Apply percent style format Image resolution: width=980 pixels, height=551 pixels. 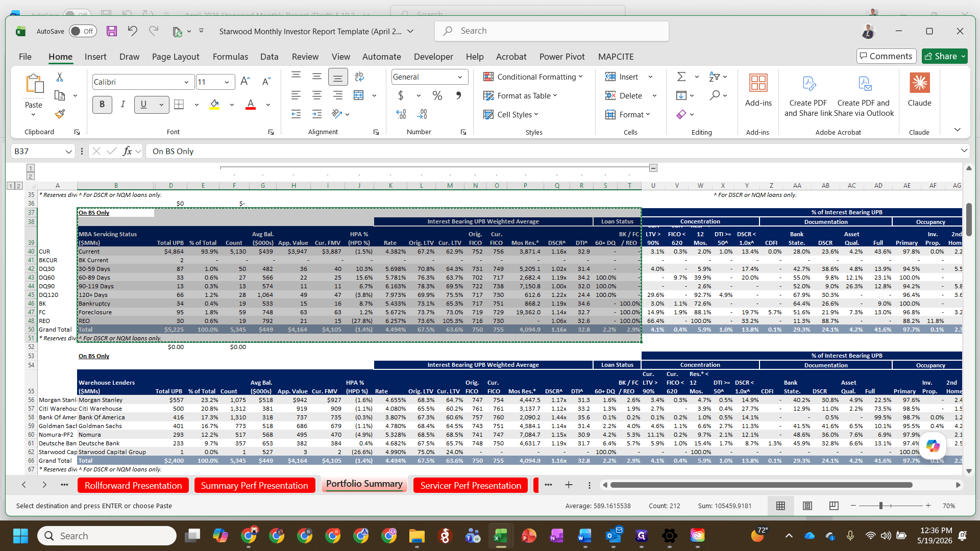point(437,95)
